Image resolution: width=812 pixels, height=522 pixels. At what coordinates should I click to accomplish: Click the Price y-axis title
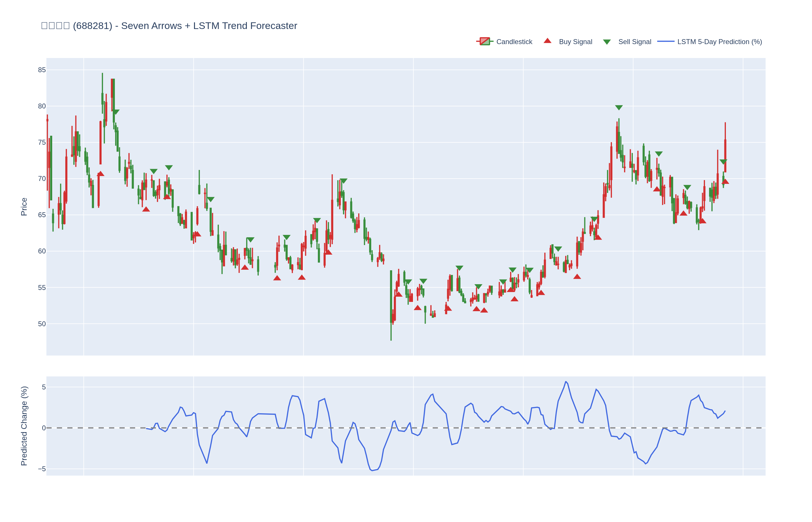tap(24, 207)
